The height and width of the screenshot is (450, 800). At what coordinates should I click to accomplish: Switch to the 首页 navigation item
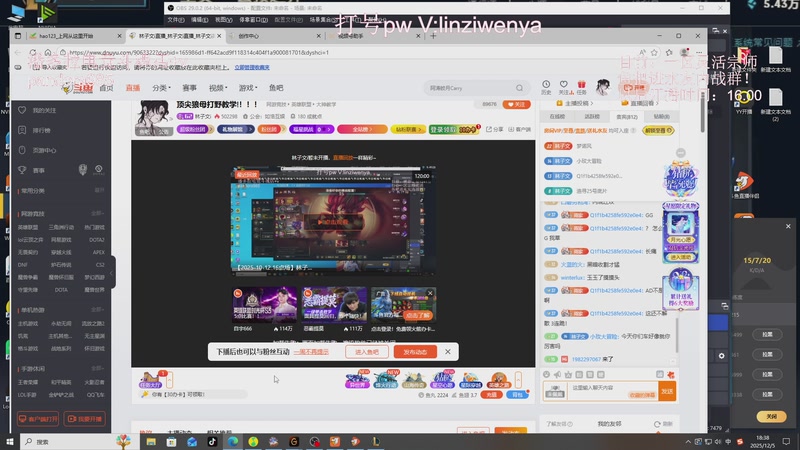pyautogui.click(x=106, y=88)
